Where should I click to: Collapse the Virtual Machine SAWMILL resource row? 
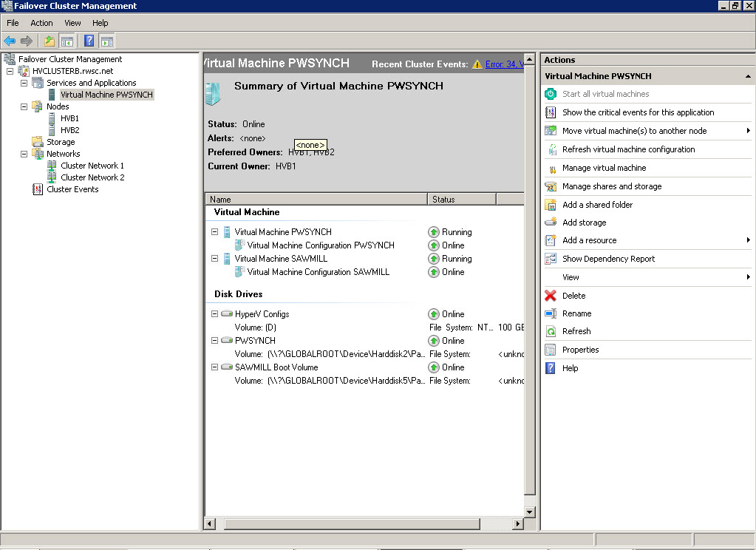(x=215, y=259)
